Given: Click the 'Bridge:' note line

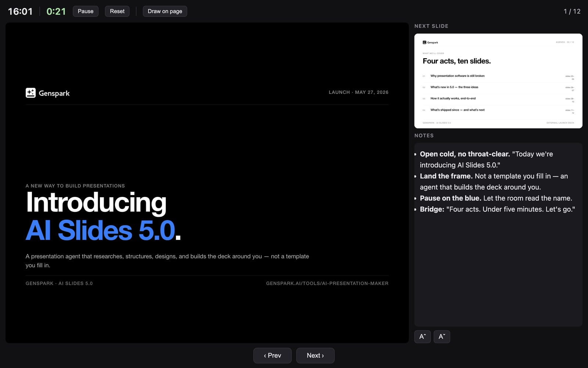Looking at the screenshot, I should 497,209.
